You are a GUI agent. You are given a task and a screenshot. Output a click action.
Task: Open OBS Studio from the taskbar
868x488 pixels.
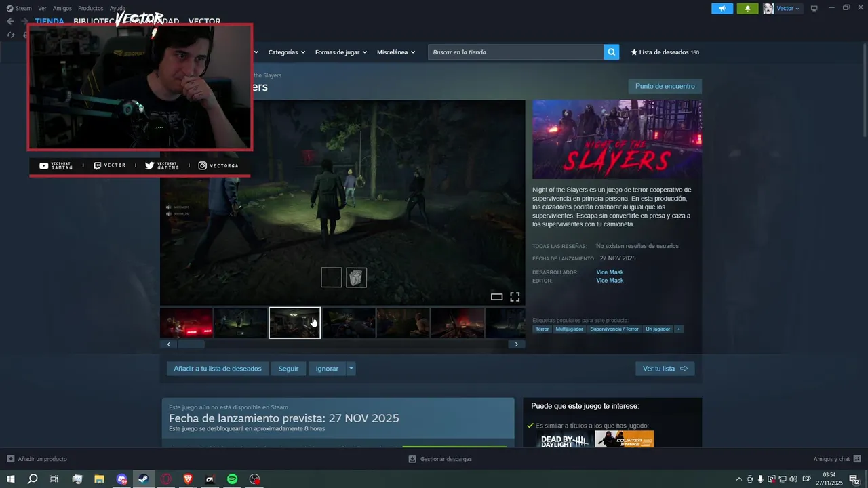pos(254,479)
